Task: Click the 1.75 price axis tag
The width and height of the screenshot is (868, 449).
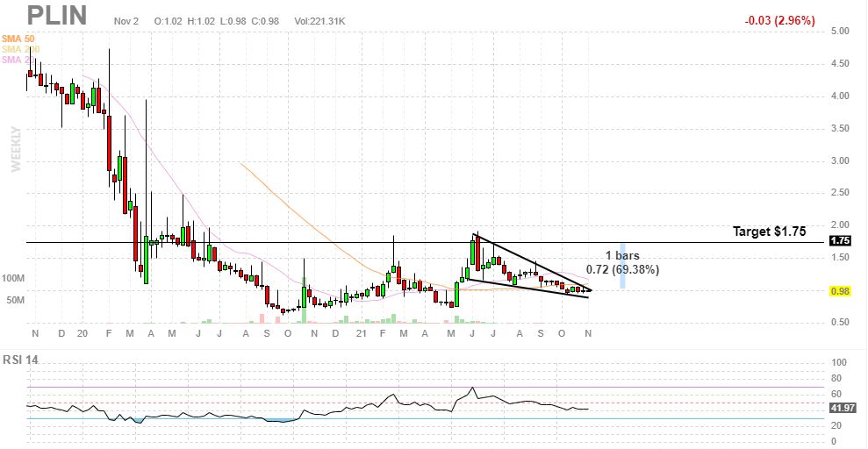Action: pos(840,241)
